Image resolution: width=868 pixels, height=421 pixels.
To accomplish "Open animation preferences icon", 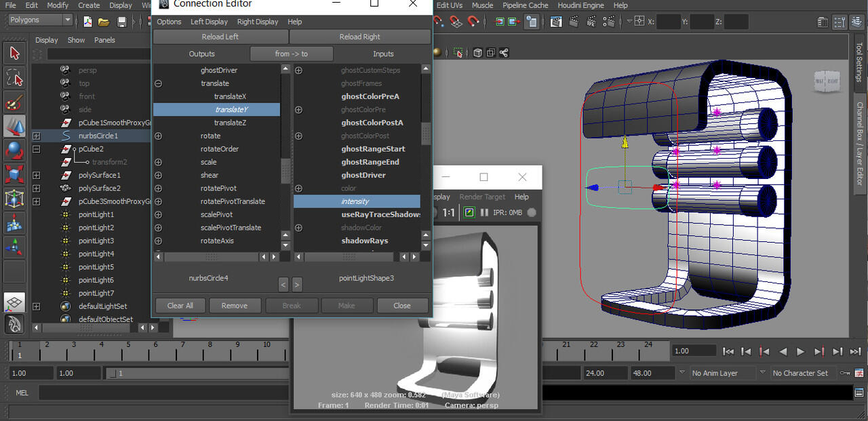I will [x=860, y=373].
